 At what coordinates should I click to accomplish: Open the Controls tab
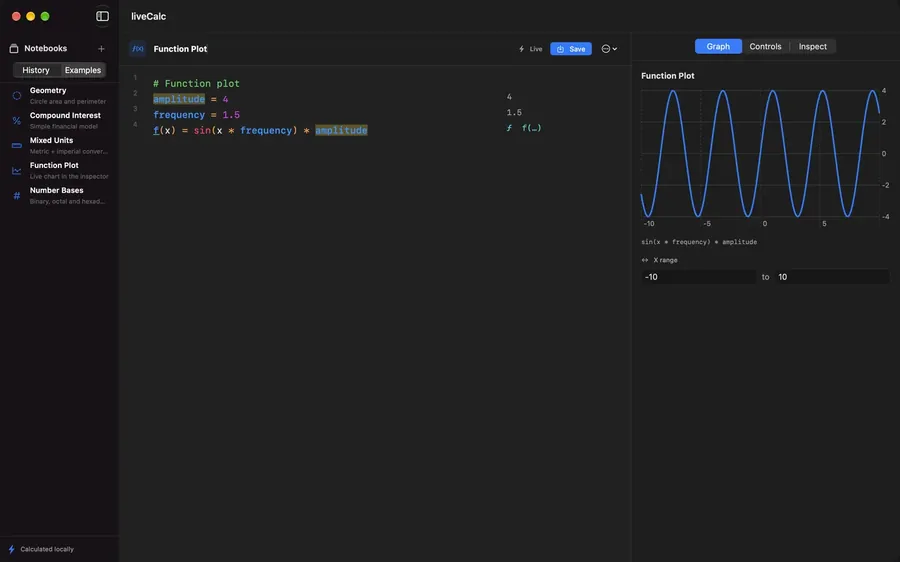pos(765,46)
